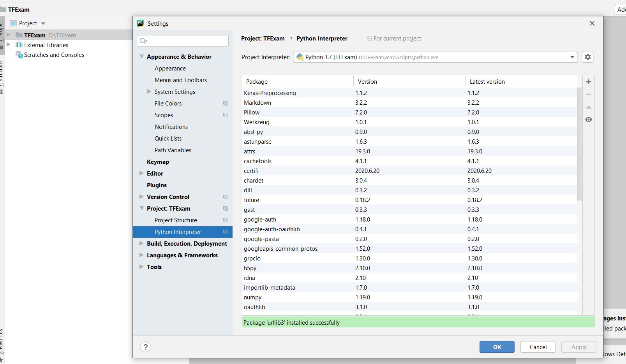Select the certifi package row
The width and height of the screenshot is (626, 364).
click(x=409, y=171)
